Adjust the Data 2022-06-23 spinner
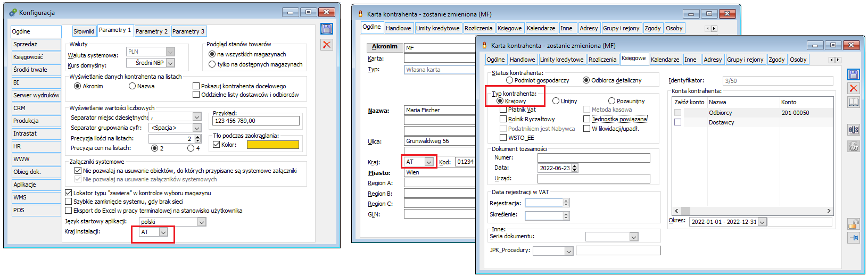 point(574,168)
